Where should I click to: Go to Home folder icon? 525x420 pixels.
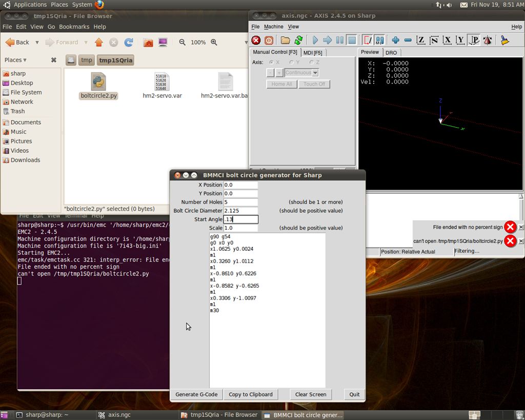[148, 42]
